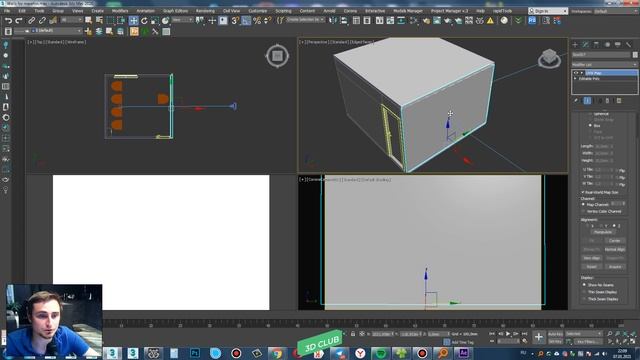The width and height of the screenshot is (640, 360).
Task: Open the Modify command panel tab
Action: 586,44
